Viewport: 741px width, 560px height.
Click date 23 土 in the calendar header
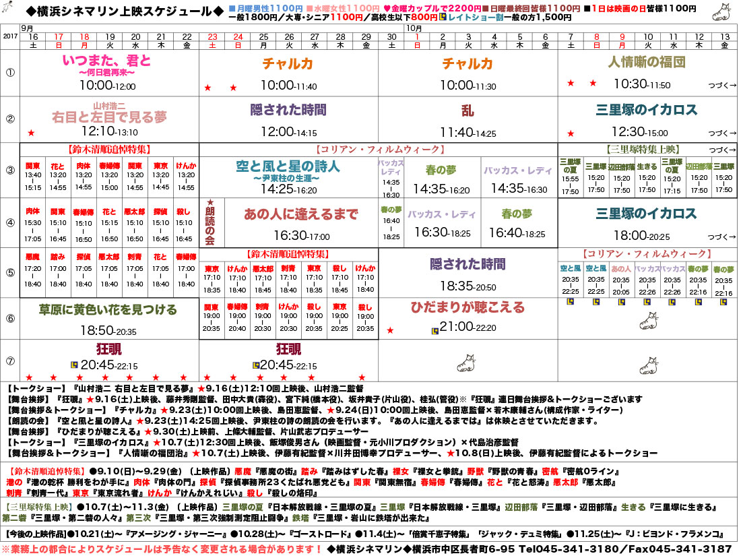click(x=212, y=40)
